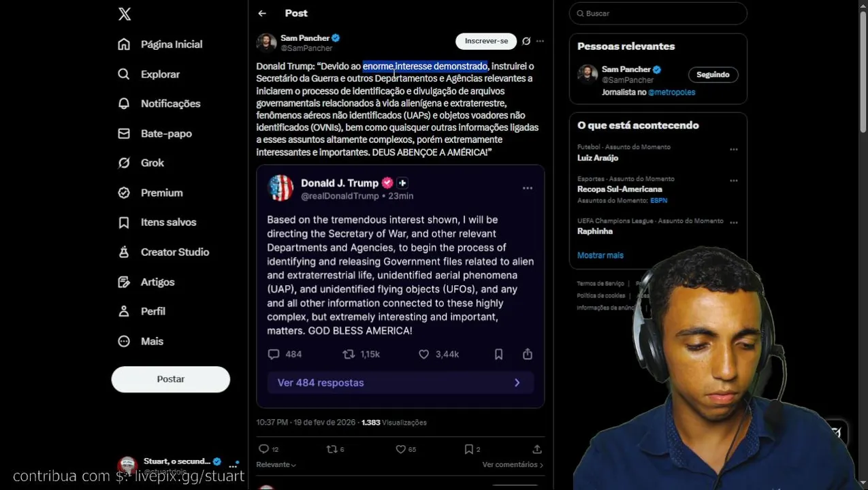Share the quoted Trump post
Screen dimensions: 868x490
(x=528, y=354)
